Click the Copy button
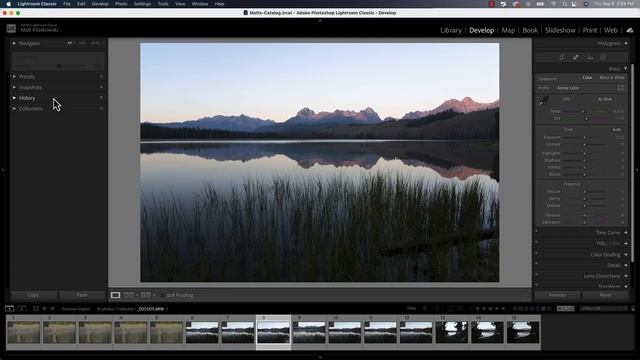Viewport: 640px width, 360px height. (33, 295)
